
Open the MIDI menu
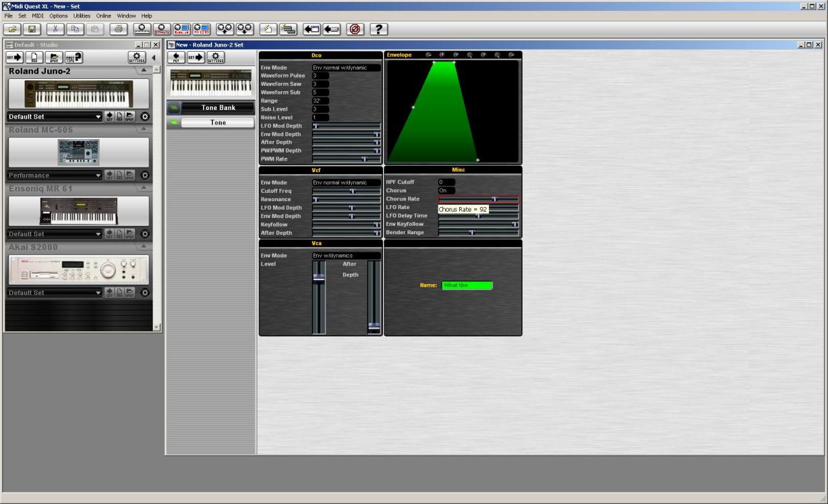click(x=38, y=16)
